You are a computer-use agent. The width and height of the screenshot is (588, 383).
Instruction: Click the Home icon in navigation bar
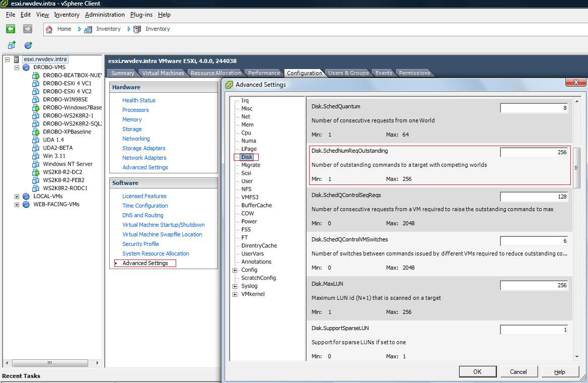pos(49,29)
